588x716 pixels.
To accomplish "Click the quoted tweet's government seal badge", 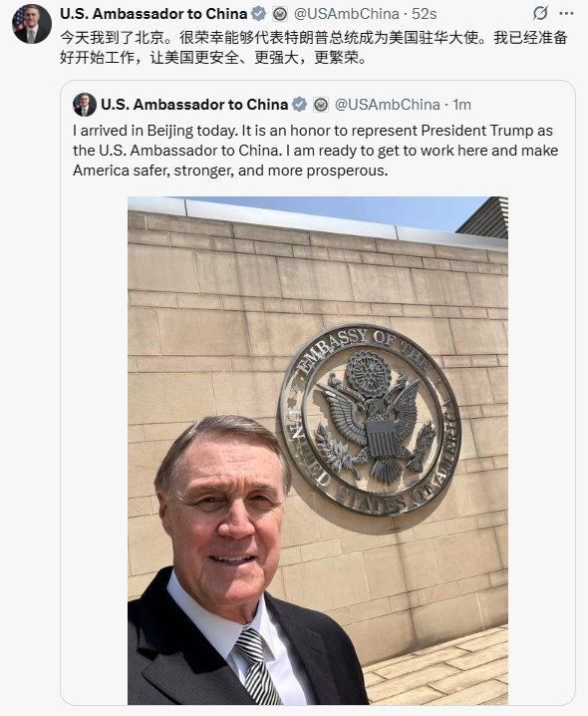I will pos(321,105).
